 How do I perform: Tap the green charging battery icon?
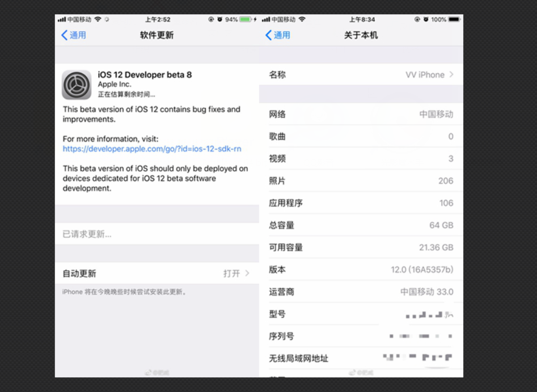[x=245, y=19]
